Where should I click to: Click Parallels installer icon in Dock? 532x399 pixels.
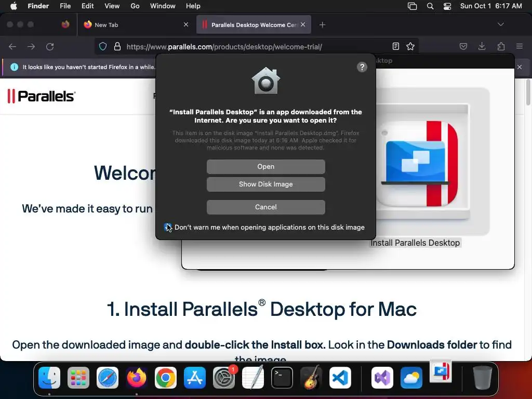pos(441,371)
